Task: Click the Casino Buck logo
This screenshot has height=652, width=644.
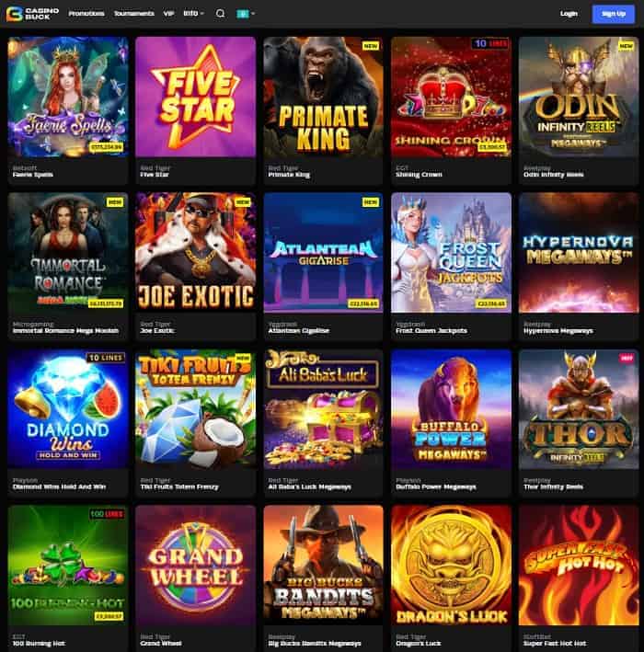Action: point(32,14)
